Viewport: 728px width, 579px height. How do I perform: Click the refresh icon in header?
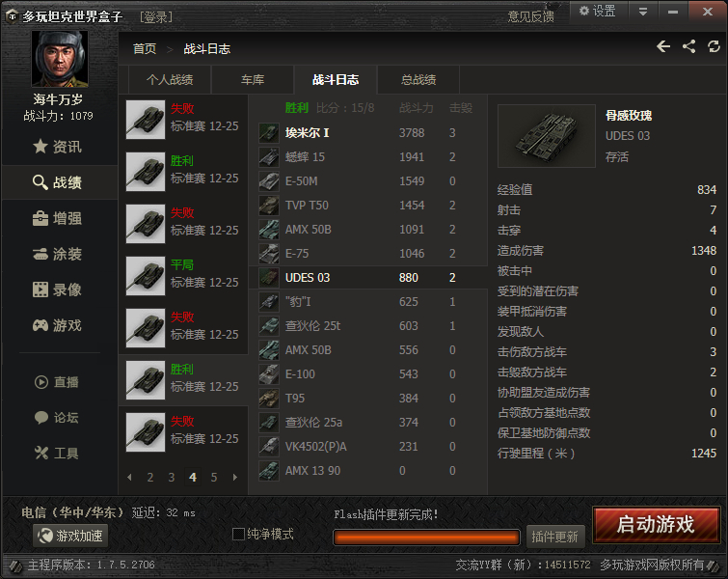pyautogui.click(x=714, y=46)
